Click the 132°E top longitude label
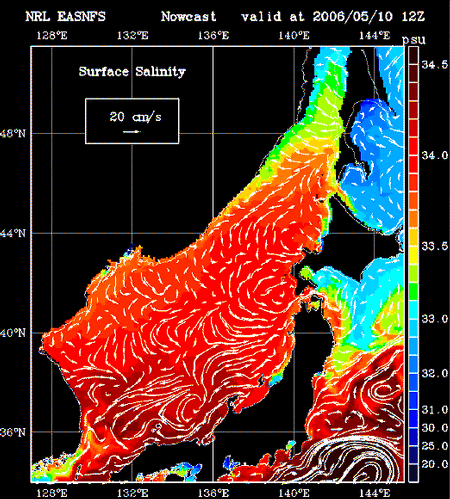Viewport: 450px width, 499px height. click(x=132, y=35)
